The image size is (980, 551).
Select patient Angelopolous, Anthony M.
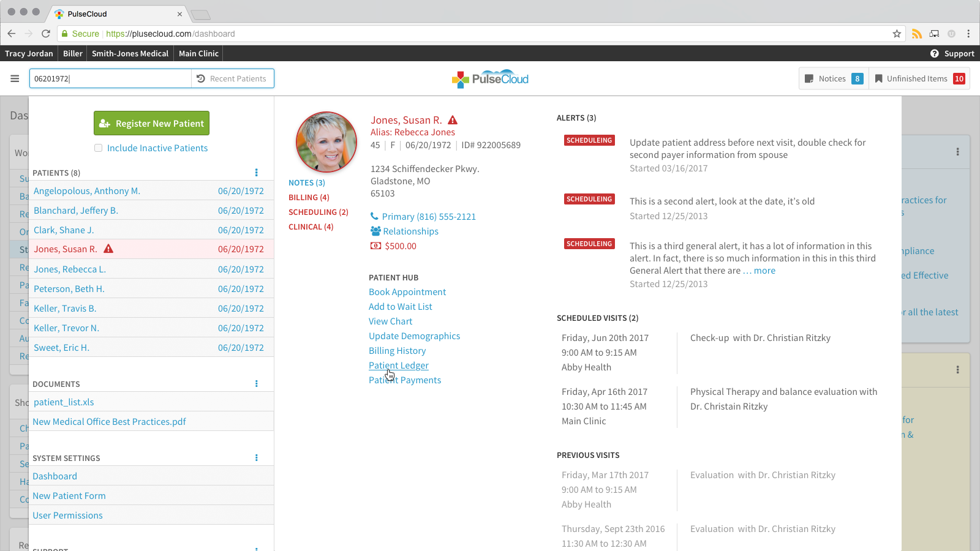tap(151, 191)
